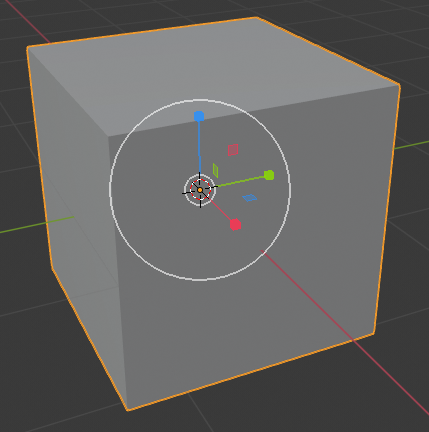The height and width of the screenshot is (432, 429).
Task: Click the red X-axis gizmo handle
Action: click(x=235, y=225)
